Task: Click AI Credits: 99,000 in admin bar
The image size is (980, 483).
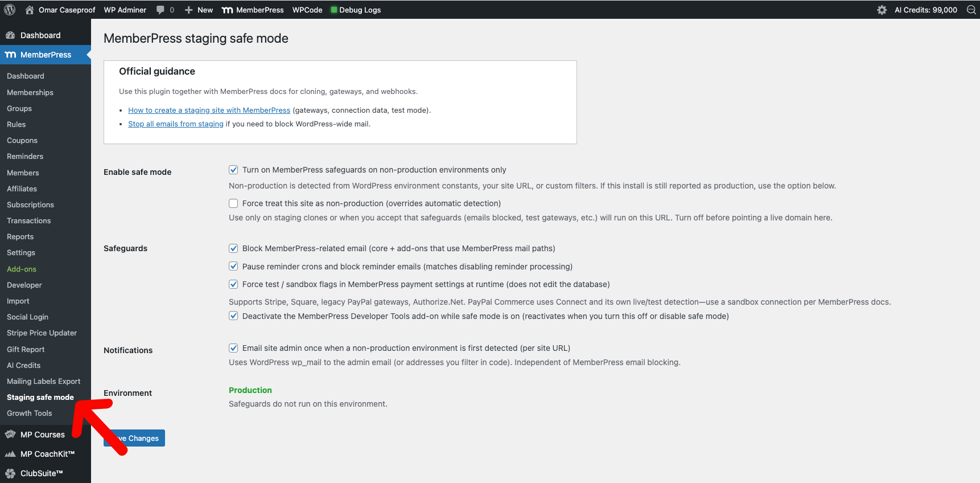Action: (926, 10)
